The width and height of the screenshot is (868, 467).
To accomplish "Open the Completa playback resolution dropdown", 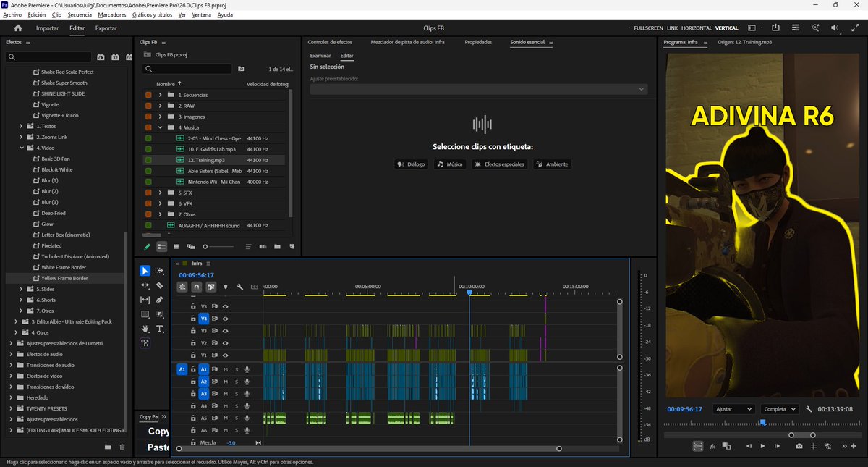I will 780,409.
